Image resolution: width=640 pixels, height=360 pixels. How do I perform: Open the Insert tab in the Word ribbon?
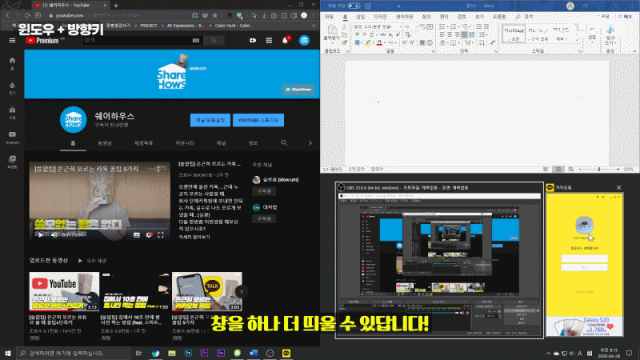360,17
